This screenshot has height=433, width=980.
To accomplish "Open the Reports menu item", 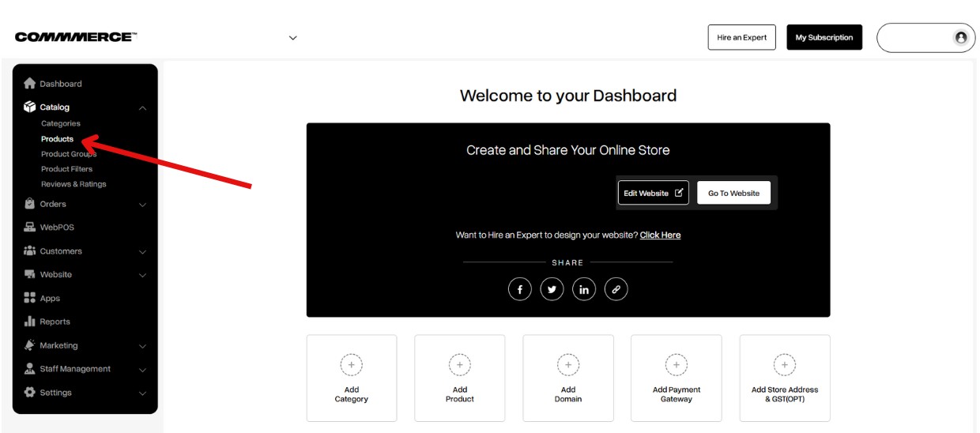I will tap(55, 322).
